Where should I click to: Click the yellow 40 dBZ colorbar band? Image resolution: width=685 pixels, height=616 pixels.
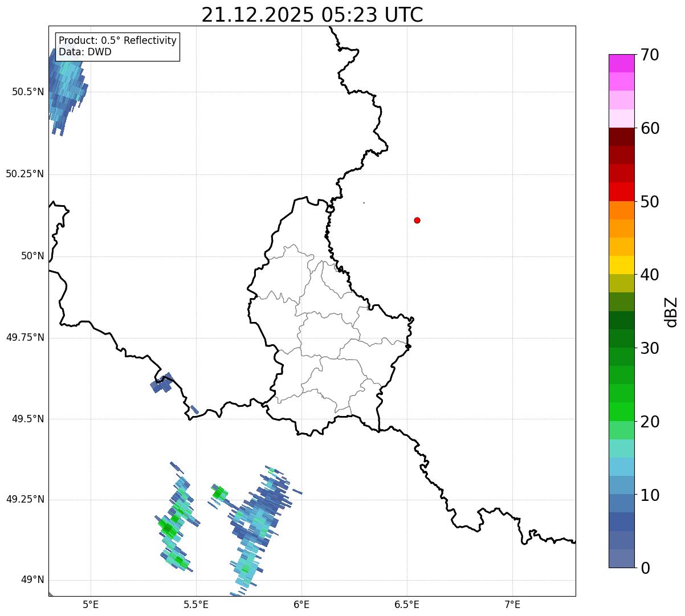[x=622, y=265]
